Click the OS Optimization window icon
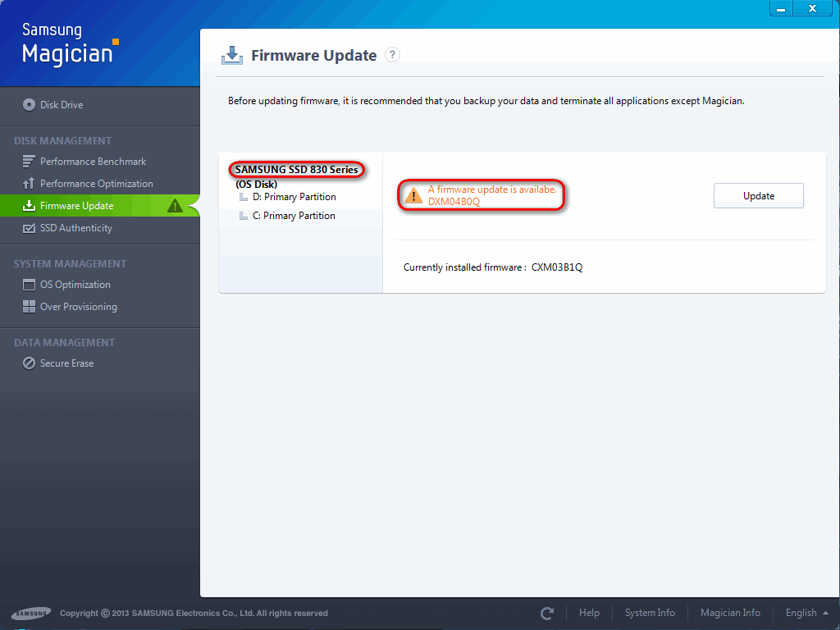840x630 pixels. [29, 285]
